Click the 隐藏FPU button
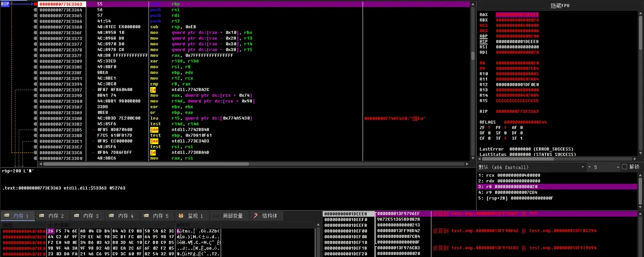This screenshot has height=257, width=644. [560, 6]
